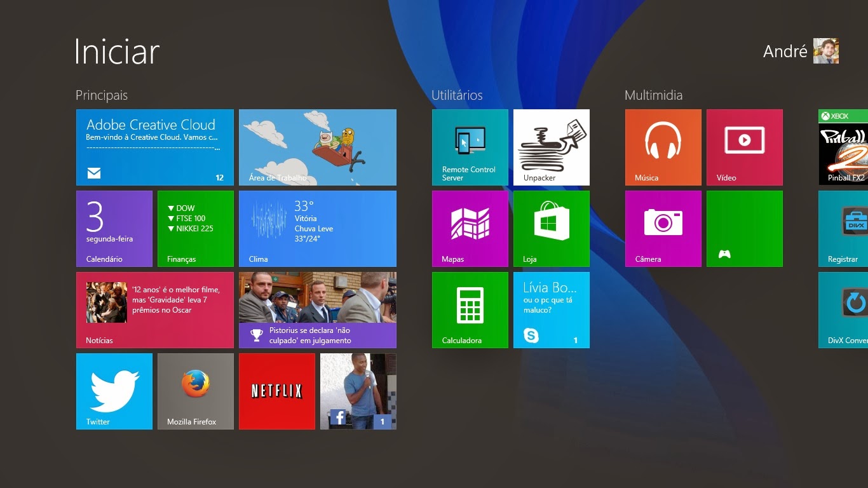Open the Loja store tile

[552, 229]
